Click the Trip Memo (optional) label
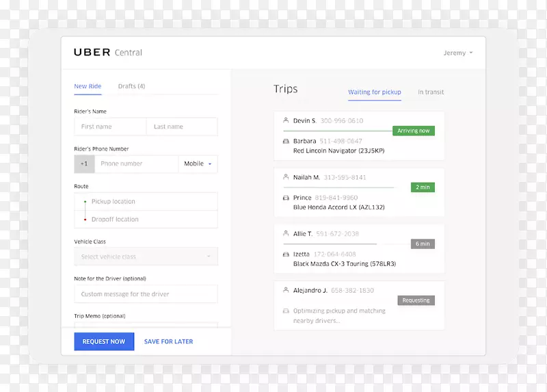 pyautogui.click(x=100, y=316)
